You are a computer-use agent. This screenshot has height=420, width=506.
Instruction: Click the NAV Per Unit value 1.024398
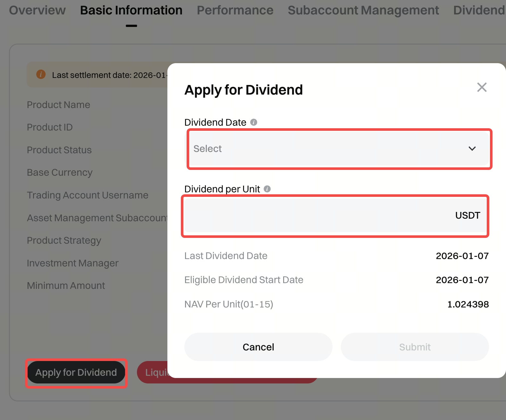coord(468,304)
